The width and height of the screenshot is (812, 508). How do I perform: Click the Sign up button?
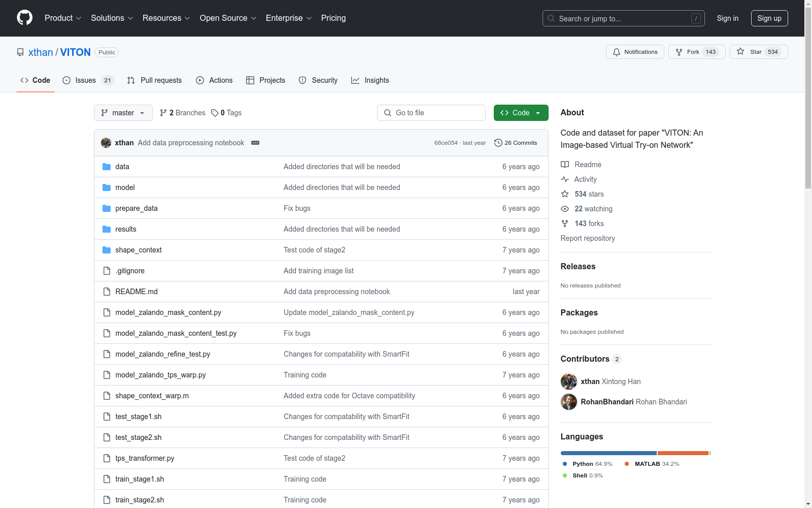pos(769,18)
